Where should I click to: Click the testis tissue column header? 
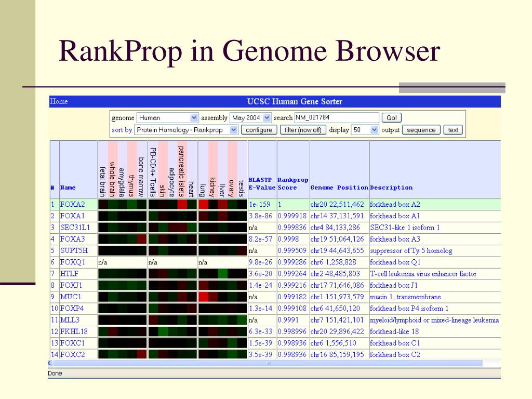(241, 189)
